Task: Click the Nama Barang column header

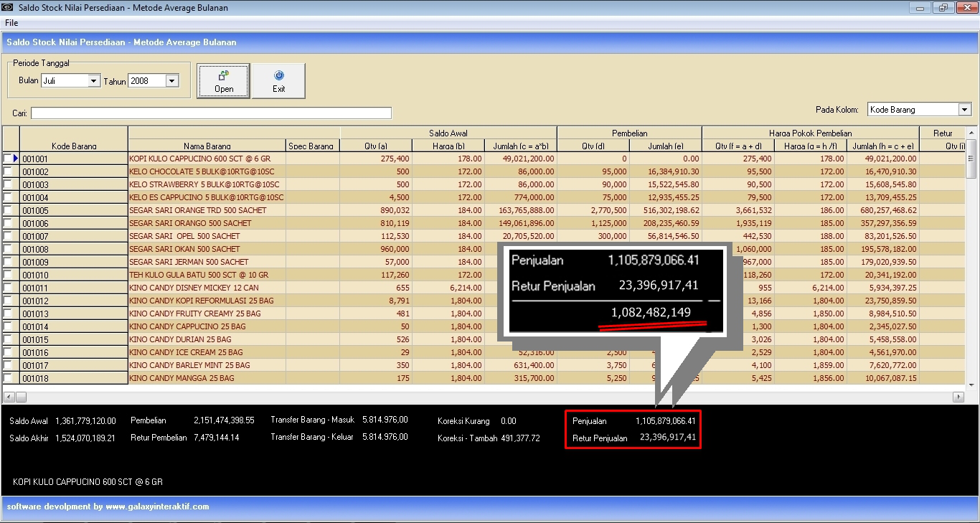Action: tap(207, 146)
